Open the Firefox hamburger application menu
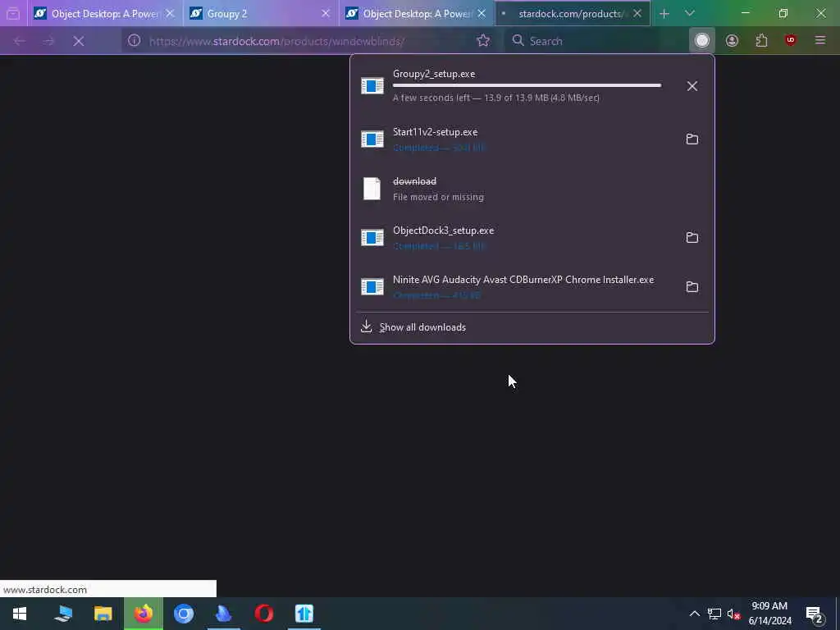Viewport: 840px width, 630px height. (819, 40)
